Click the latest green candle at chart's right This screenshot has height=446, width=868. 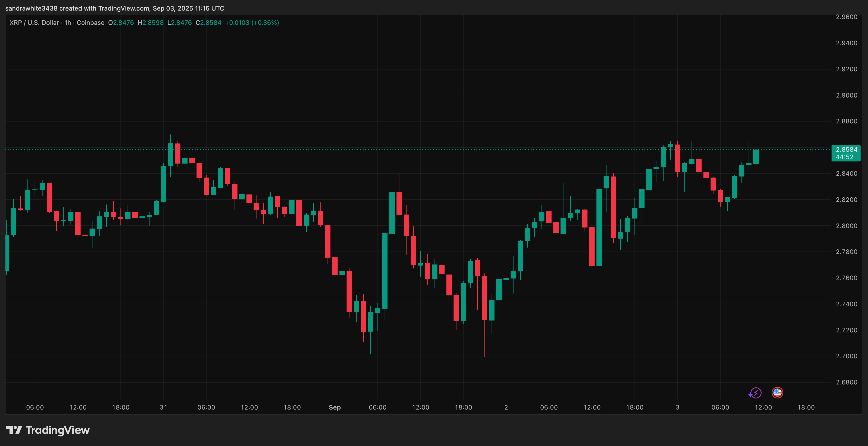click(756, 157)
